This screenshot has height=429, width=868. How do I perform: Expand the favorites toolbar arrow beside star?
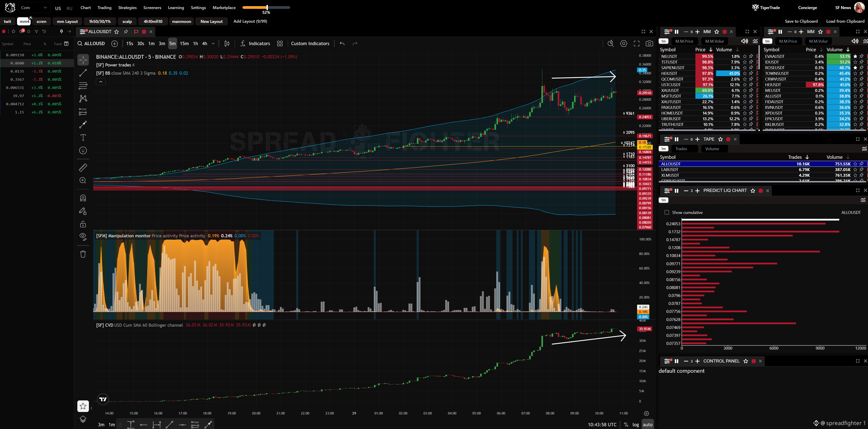(91, 408)
